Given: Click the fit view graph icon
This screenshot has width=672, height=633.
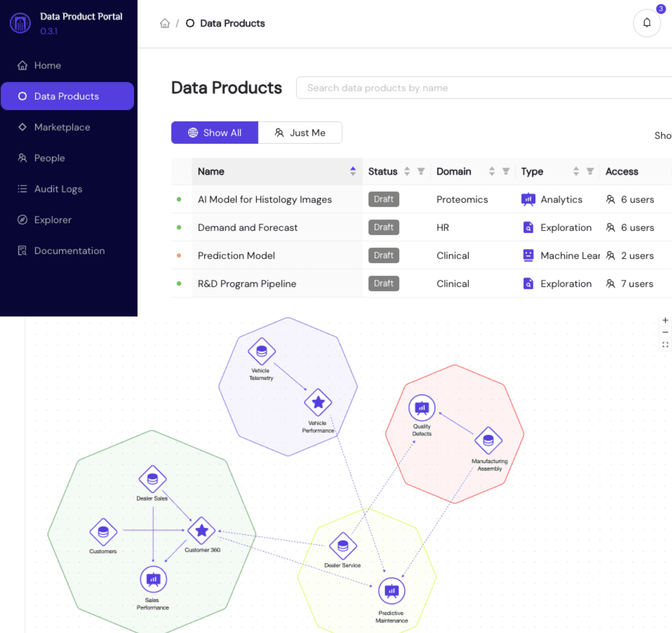Looking at the screenshot, I should [665, 345].
